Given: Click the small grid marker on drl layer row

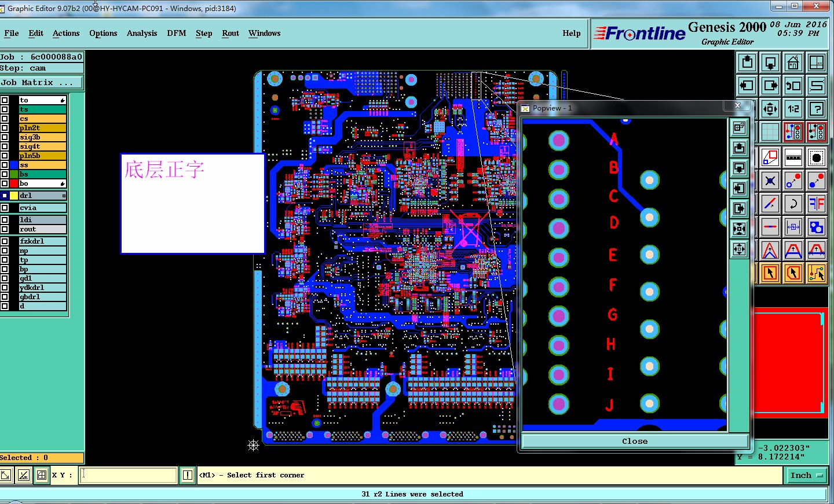Looking at the screenshot, I should (x=64, y=196).
